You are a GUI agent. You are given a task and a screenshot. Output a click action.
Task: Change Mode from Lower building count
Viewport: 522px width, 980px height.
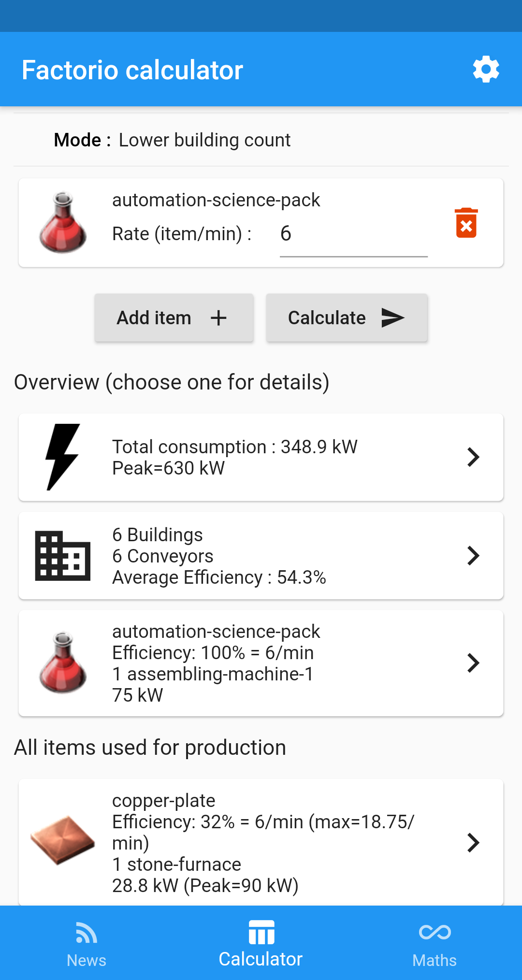(x=204, y=140)
